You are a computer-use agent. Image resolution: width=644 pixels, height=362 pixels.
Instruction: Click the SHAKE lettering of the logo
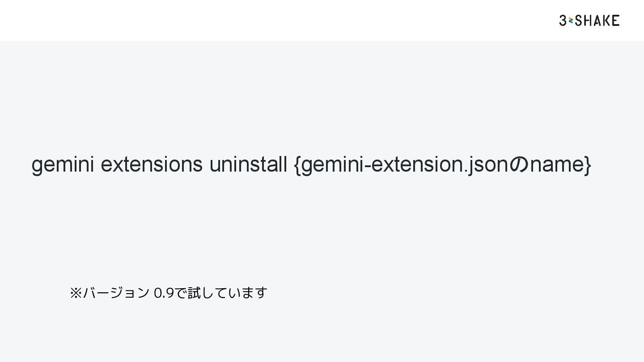tap(597, 20)
